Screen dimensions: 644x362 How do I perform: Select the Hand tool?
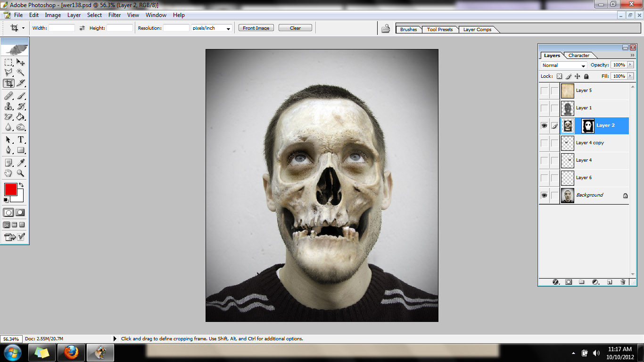coord(8,173)
